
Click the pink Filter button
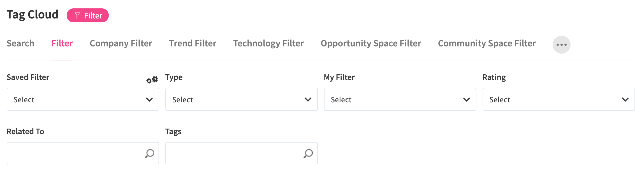[88, 15]
